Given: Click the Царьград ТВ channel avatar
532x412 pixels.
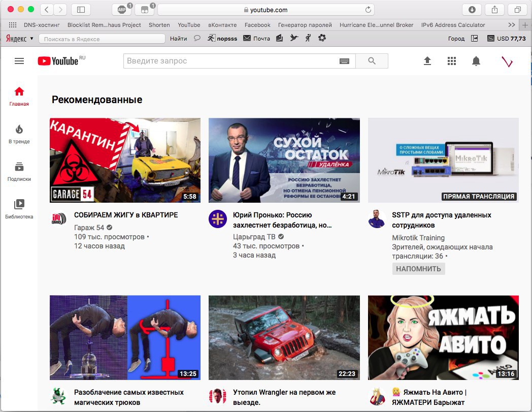Looking at the screenshot, I should click(217, 219).
